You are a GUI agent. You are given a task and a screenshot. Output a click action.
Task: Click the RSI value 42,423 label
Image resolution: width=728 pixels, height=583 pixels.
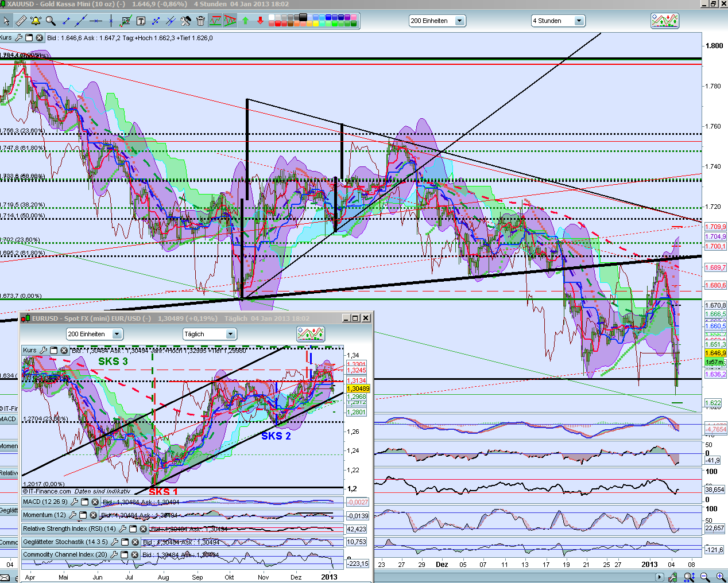point(357,529)
